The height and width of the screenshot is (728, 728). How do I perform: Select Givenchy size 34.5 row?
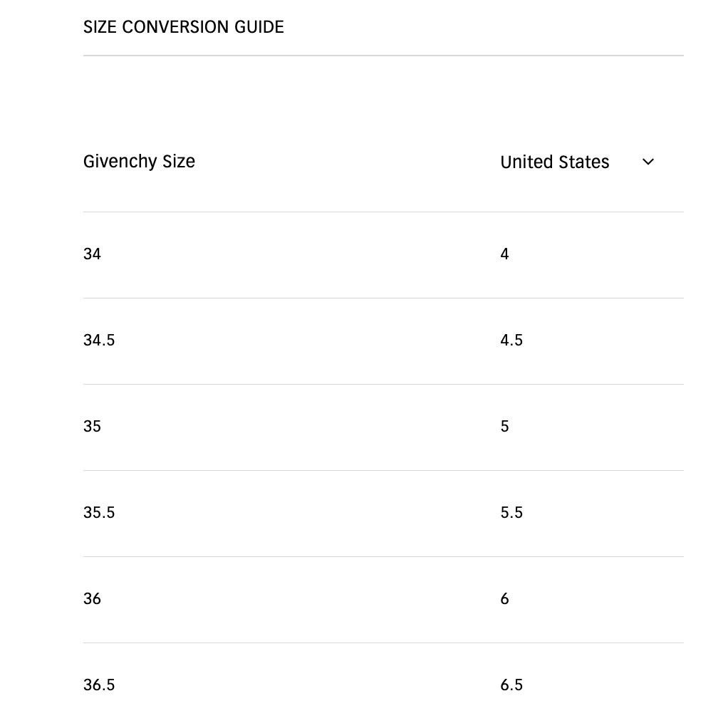coord(383,340)
